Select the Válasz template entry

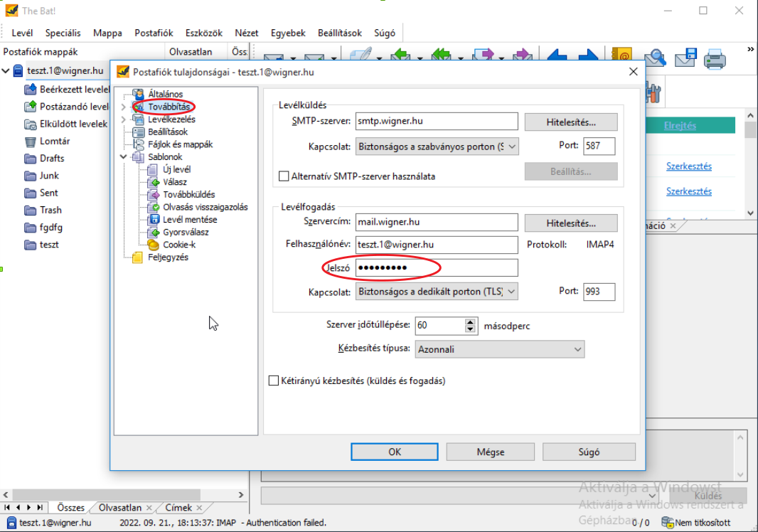(174, 182)
